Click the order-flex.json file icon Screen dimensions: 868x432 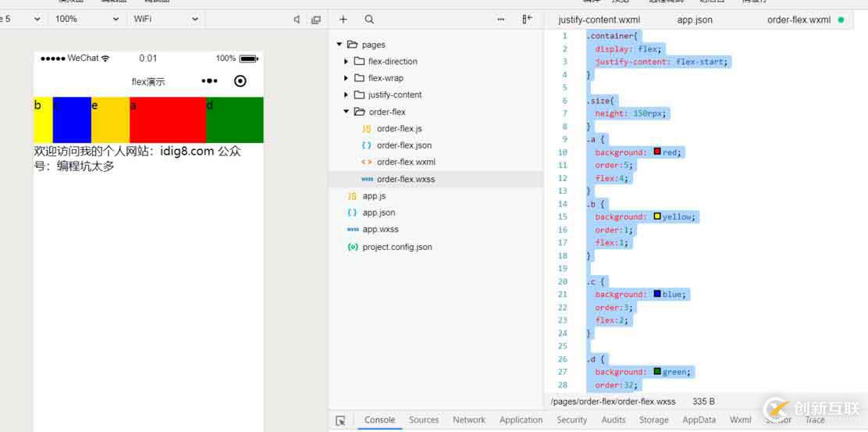(366, 145)
